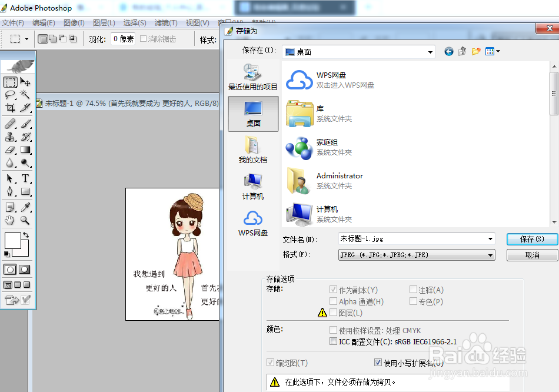Toggle the 注释(A) checkbox
Screen dimensions: 559x392
pyautogui.click(x=413, y=290)
